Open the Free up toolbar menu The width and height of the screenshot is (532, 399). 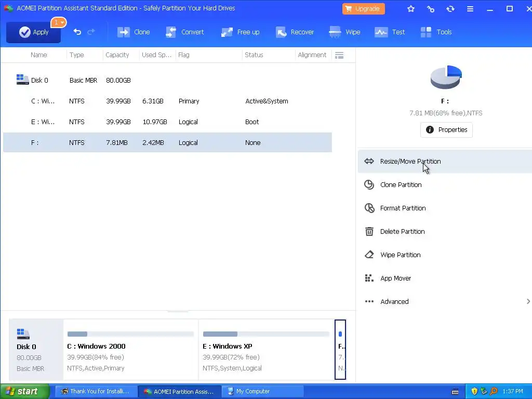pos(240,32)
